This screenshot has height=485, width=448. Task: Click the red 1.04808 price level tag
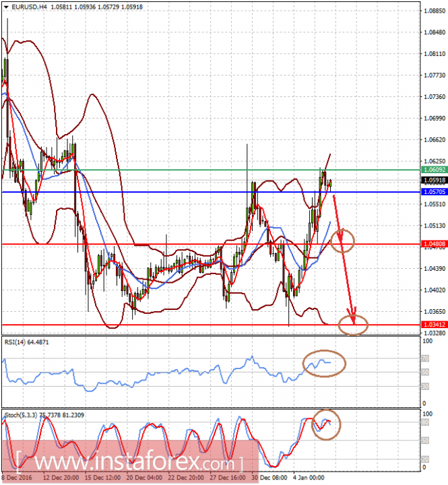(432, 244)
